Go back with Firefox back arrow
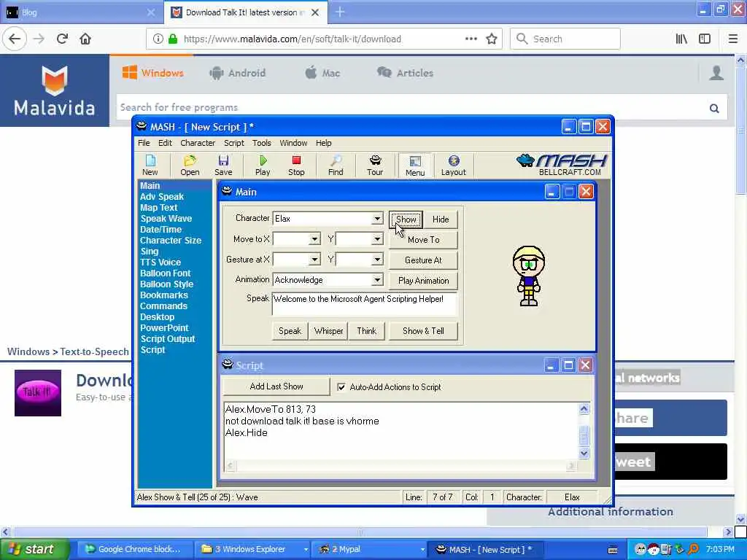Image resolution: width=747 pixels, height=560 pixels. (15, 39)
